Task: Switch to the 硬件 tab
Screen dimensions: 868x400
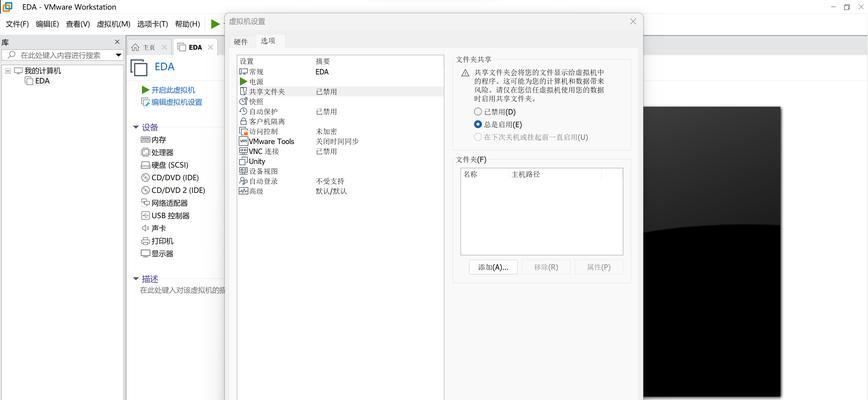Action: (241, 41)
